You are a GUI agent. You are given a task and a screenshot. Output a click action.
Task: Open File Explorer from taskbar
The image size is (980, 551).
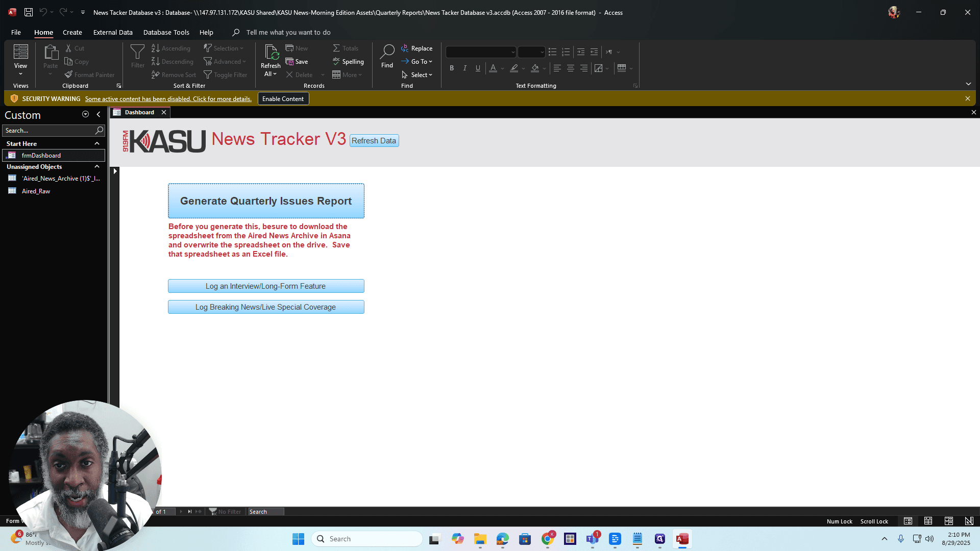coord(480,539)
